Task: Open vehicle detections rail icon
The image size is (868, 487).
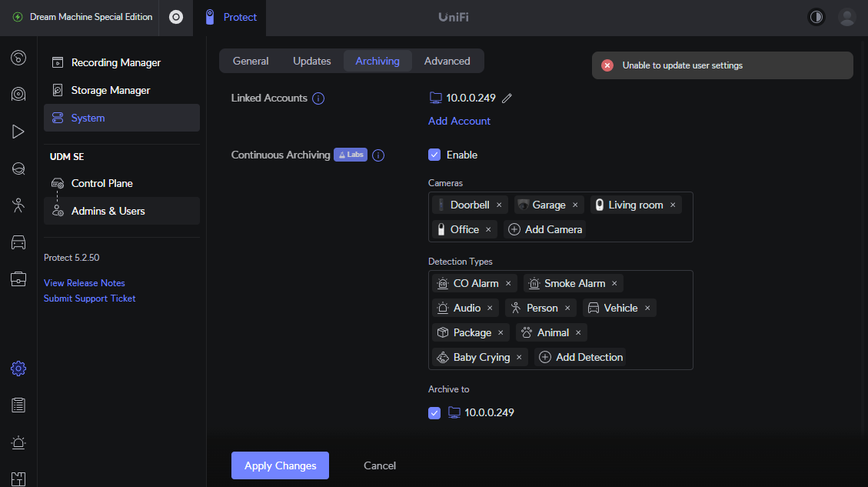Action: (18, 242)
